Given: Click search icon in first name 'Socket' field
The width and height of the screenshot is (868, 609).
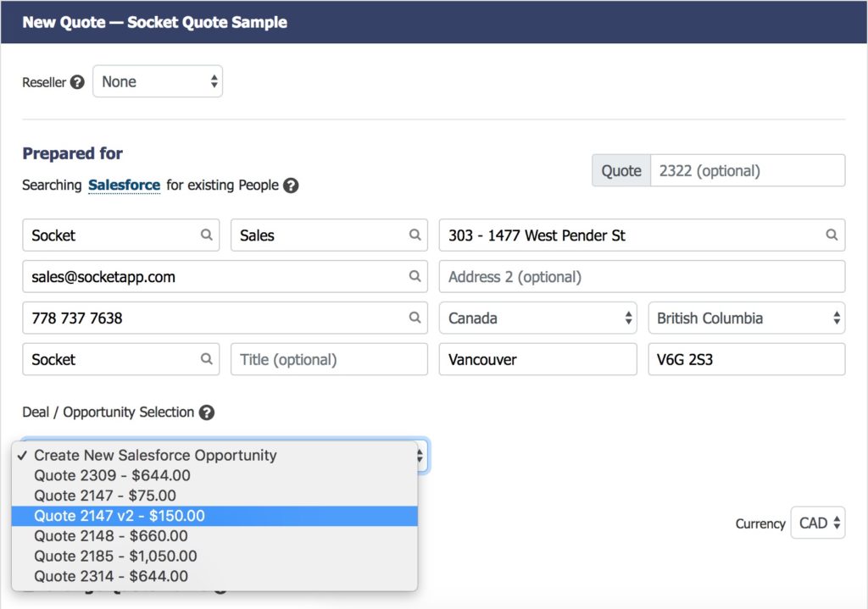Looking at the screenshot, I should coord(207,235).
